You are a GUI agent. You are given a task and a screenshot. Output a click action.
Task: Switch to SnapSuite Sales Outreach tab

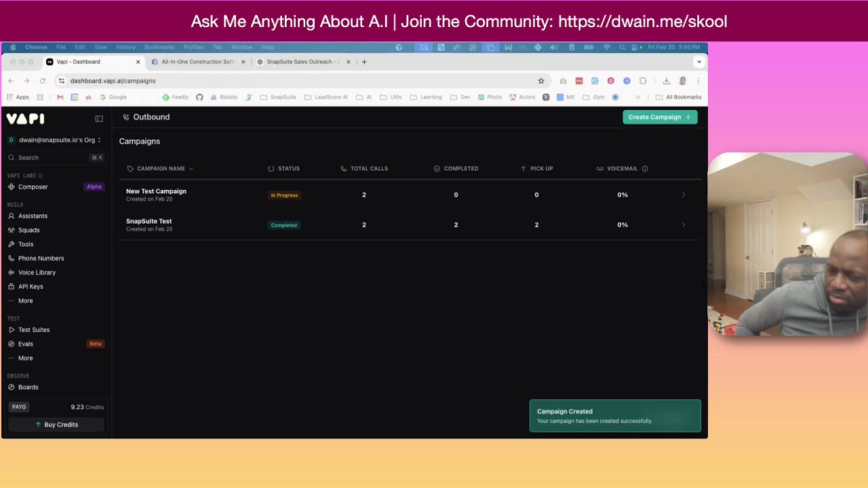(x=303, y=62)
